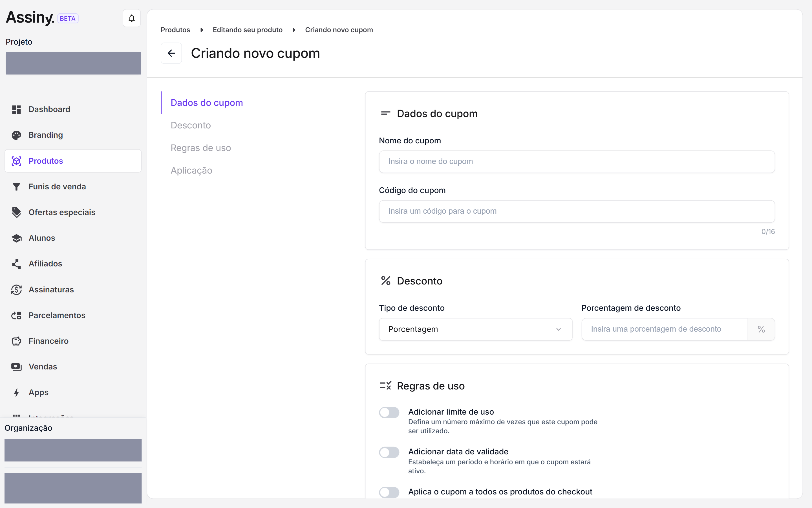Click Produtos breadcrumb link
Screen dimensions: 812x508
[x=175, y=30]
